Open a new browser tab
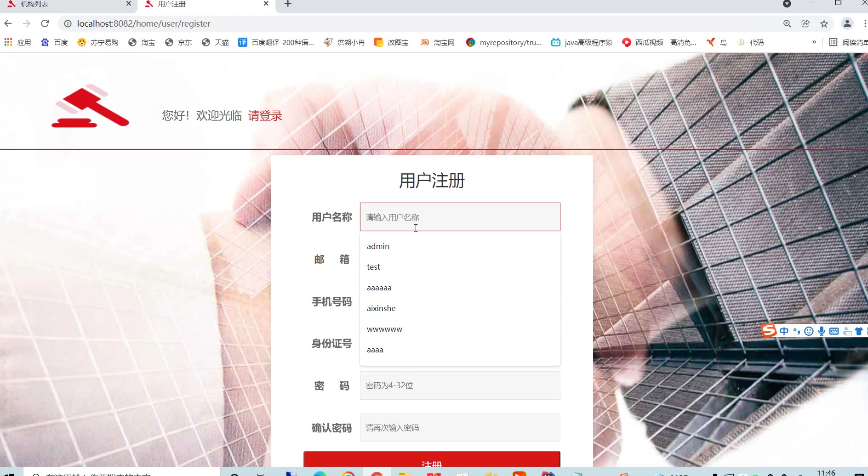 click(288, 4)
